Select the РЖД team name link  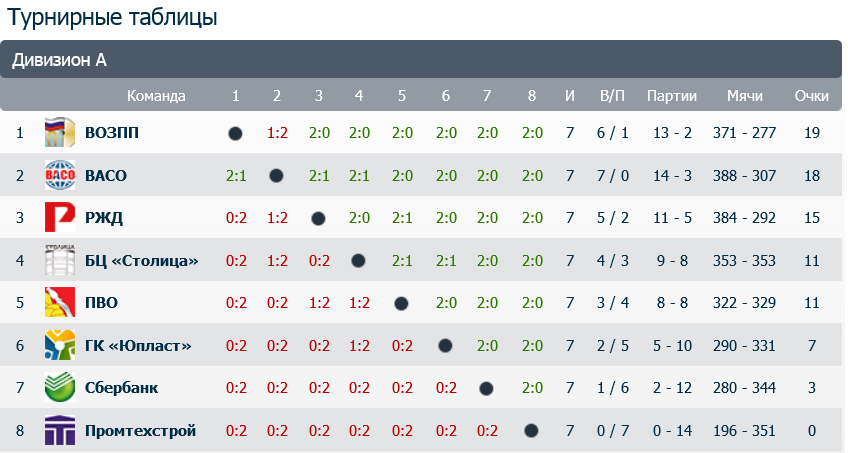pos(104,218)
